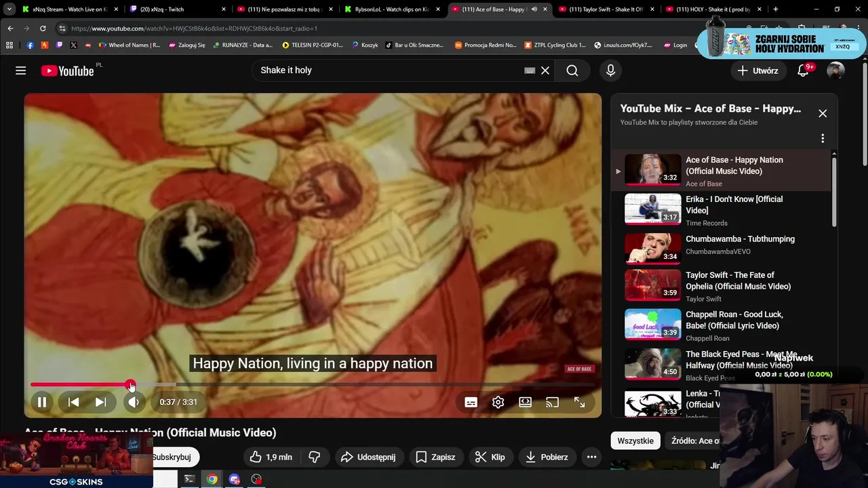Play Ace of Base Happy Nation playlist item
868x488 pixels.
click(722, 169)
